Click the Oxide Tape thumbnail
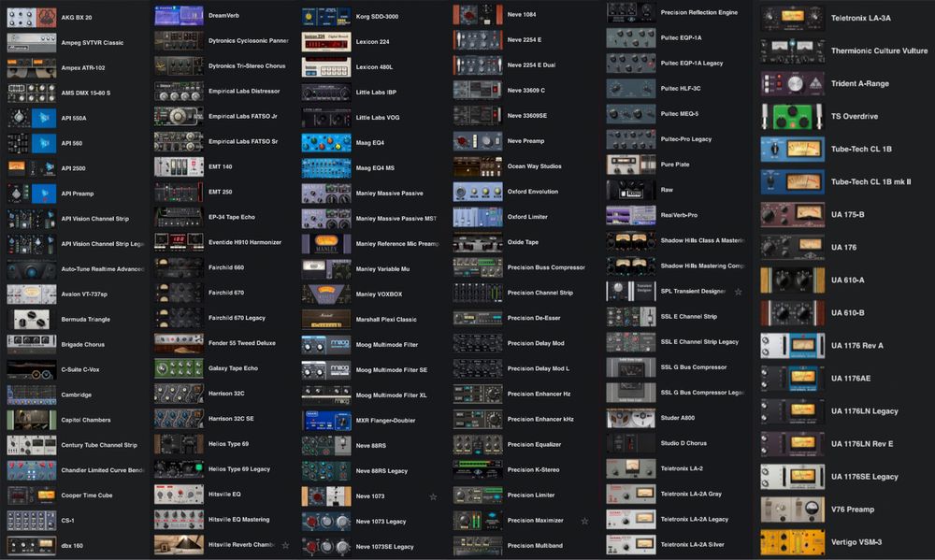 478,242
